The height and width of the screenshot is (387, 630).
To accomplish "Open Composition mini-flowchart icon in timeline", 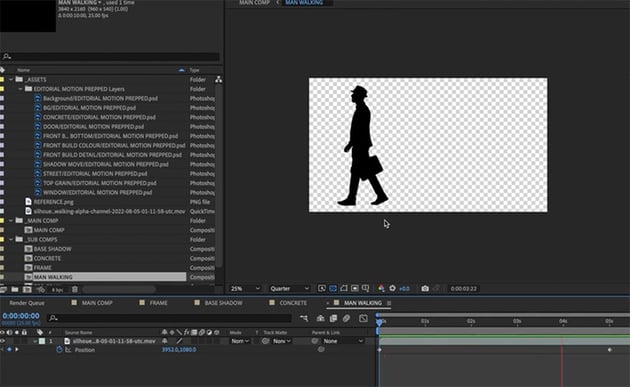I will point(304,318).
